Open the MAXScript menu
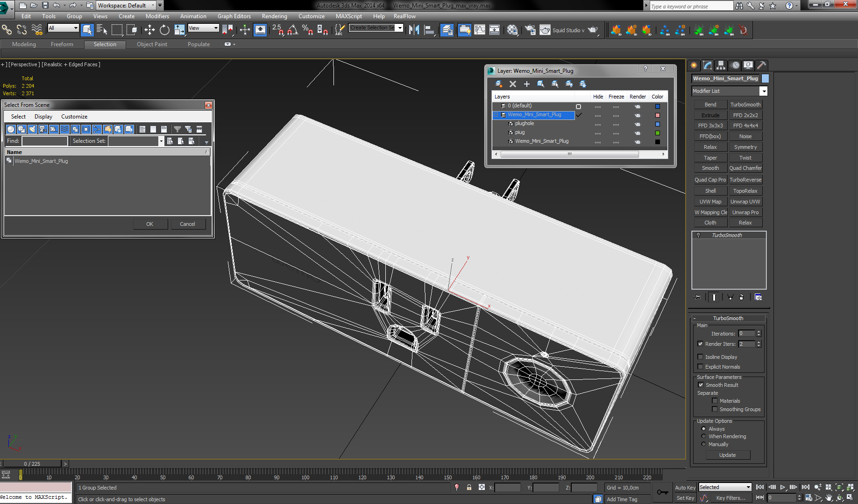Viewport: 858px width, 504px height. tap(348, 16)
